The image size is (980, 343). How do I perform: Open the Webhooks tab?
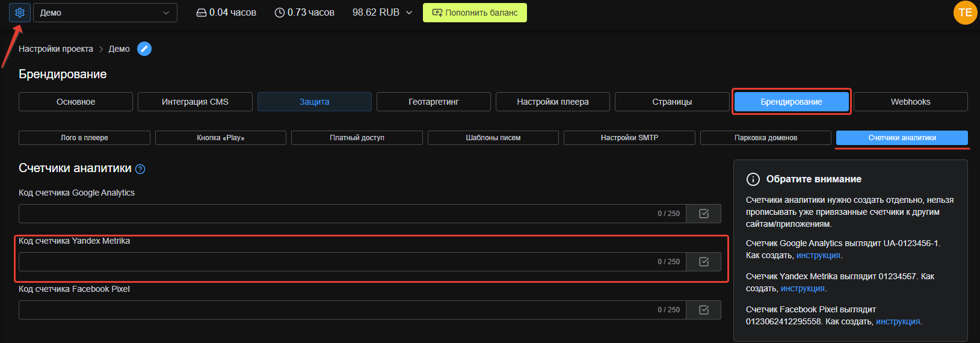(x=911, y=102)
